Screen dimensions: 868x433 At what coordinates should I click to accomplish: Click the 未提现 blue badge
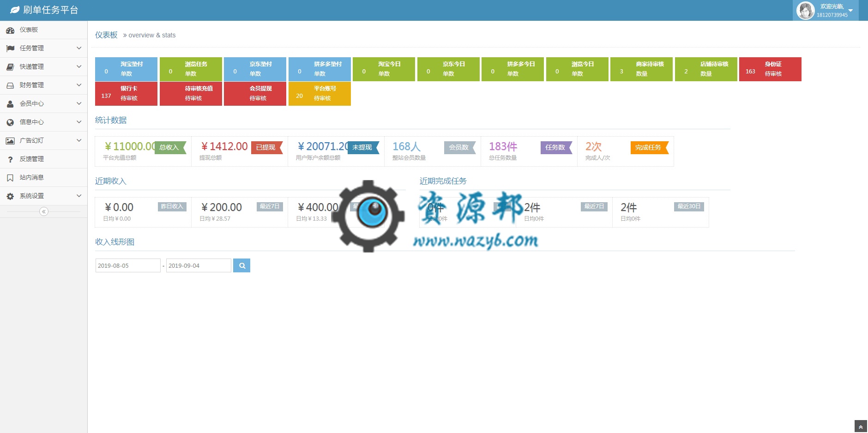pyautogui.click(x=363, y=147)
